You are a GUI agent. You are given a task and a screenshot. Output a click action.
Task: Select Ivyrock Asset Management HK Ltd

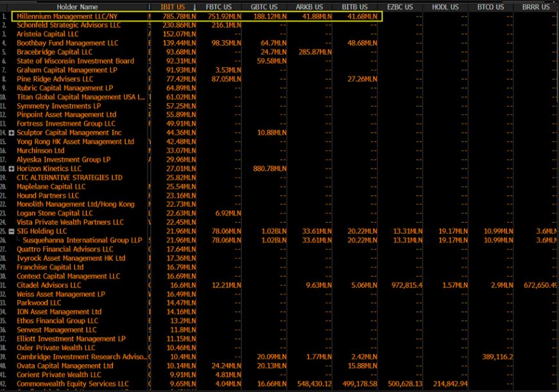(71, 258)
